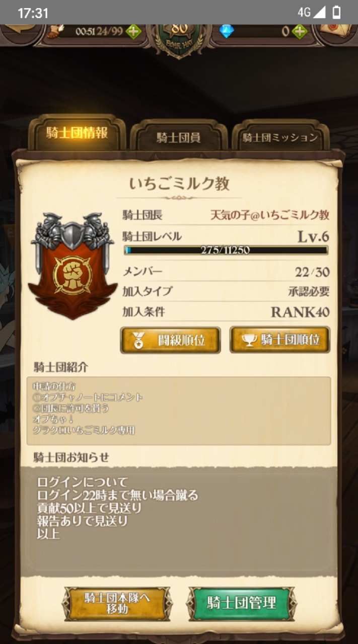Tap the green plus beside diamond count
Image resolution: width=358 pixels, height=644 pixels.
tap(299, 31)
